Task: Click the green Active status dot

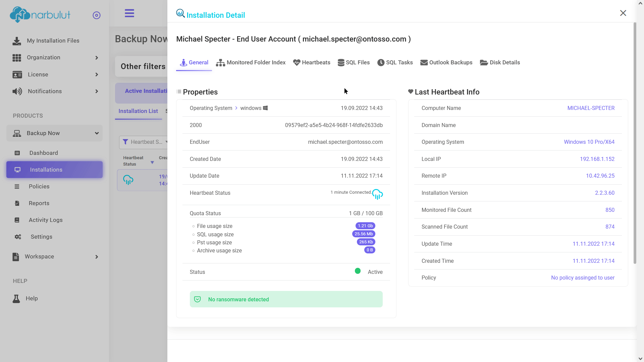Action: pyautogui.click(x=358, y=271)
